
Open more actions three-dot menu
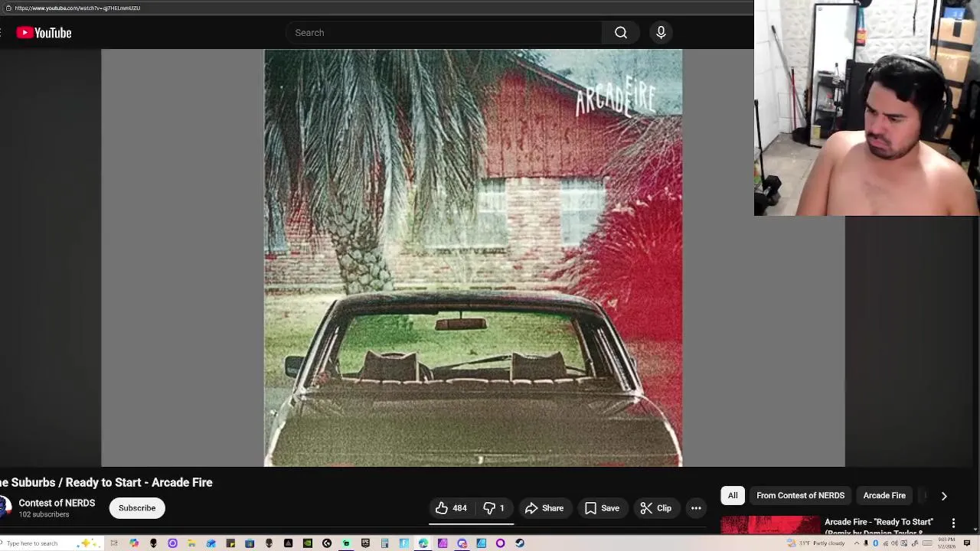(x=696, y=508)
